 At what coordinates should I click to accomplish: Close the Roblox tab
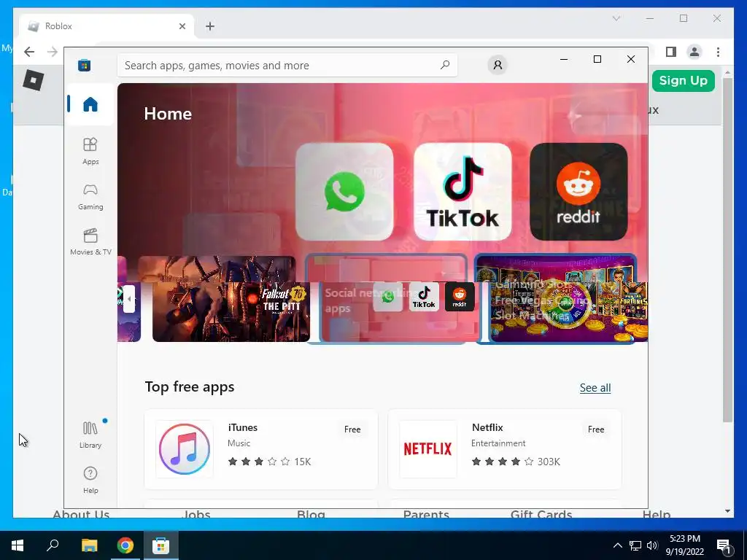pos(182,26)
